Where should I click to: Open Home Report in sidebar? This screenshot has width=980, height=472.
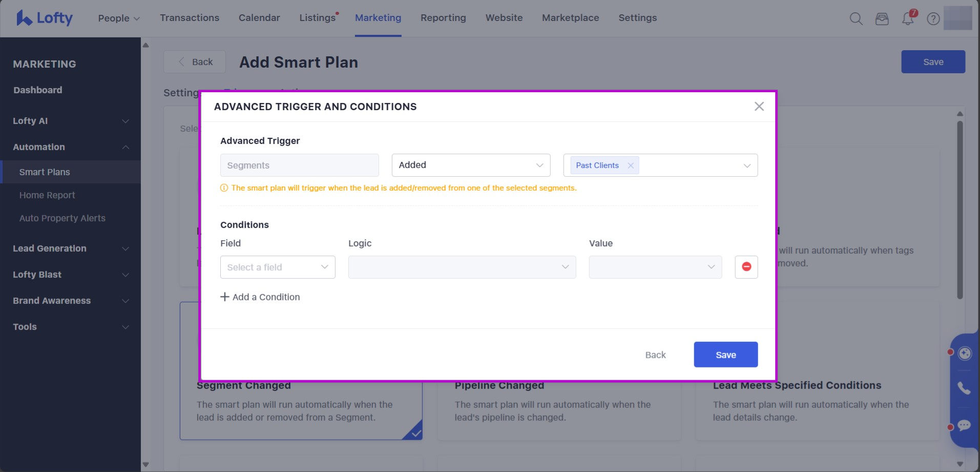pyautogui.click(x=47, y=195)
